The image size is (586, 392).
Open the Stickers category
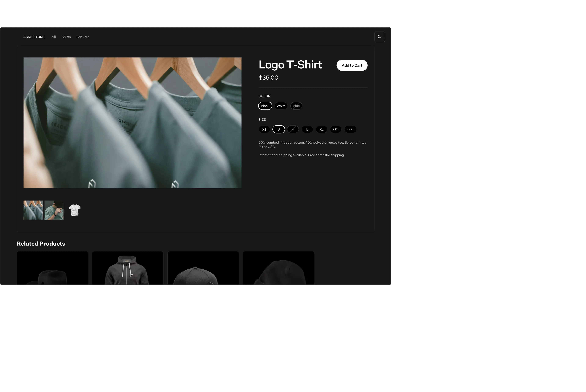[83, 37]
